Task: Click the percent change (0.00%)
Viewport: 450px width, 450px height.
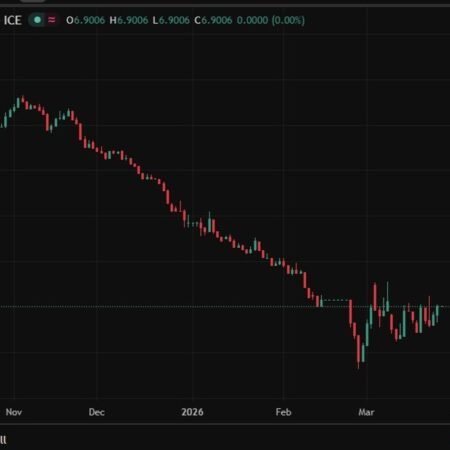Action: pyautogui.click(x=288, y=20)
